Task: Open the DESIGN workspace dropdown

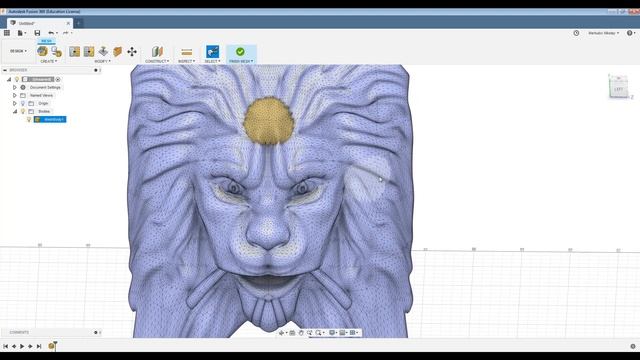Action: click(18, 51)
